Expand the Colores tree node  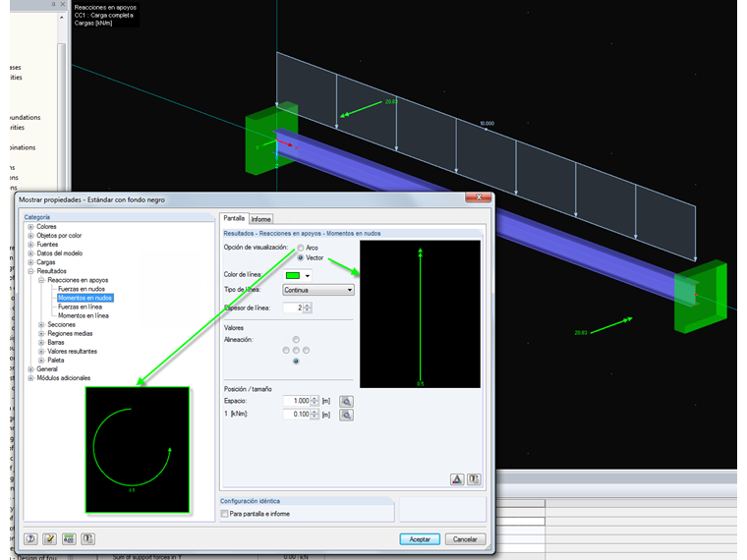point(30,227)
